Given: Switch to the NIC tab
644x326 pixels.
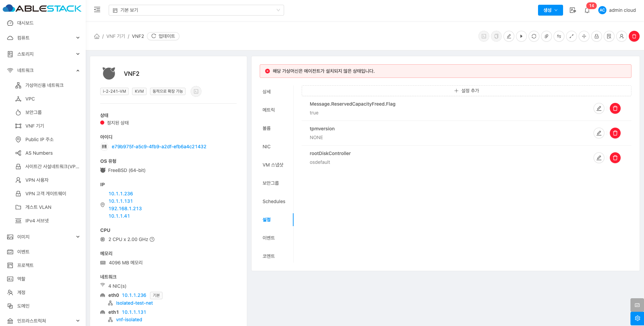Looking at the screenshot, I should click(266, 147).
